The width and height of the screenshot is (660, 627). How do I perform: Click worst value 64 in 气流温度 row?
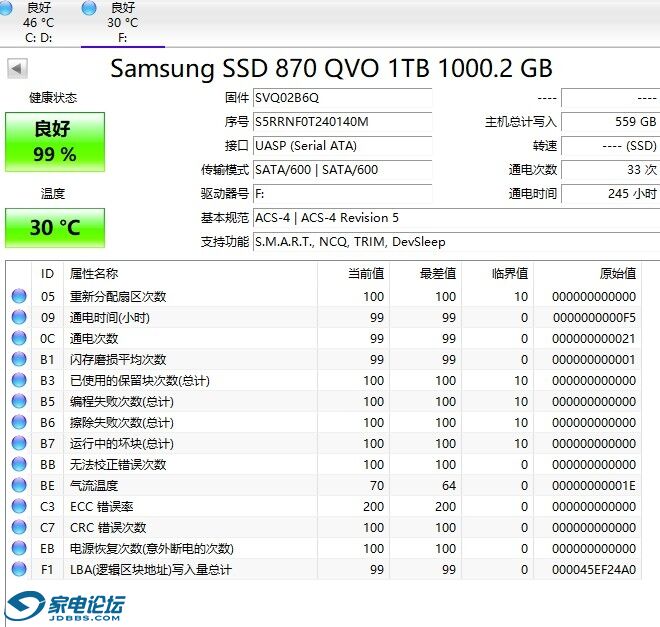pos(449,486)
